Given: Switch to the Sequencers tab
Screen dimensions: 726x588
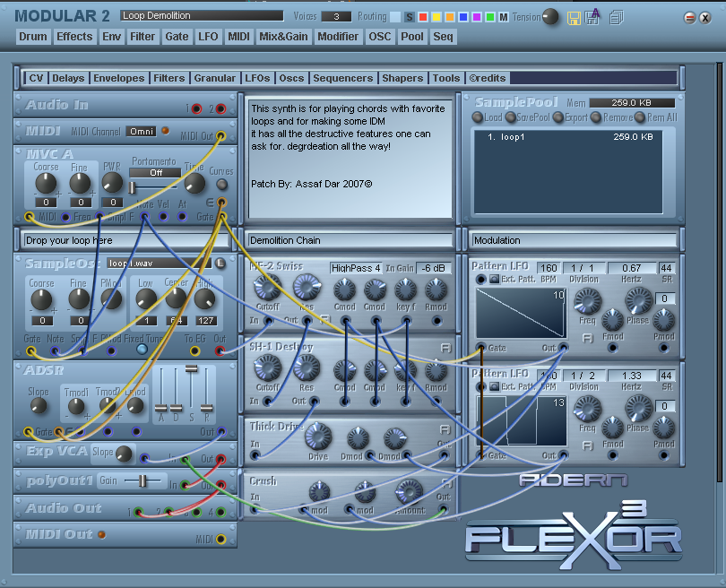Looking at the screenshot, I should (x=343, y=78).
